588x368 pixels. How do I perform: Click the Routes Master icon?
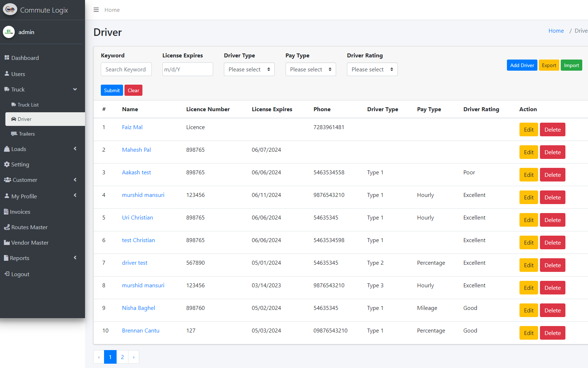pos(6,227)
